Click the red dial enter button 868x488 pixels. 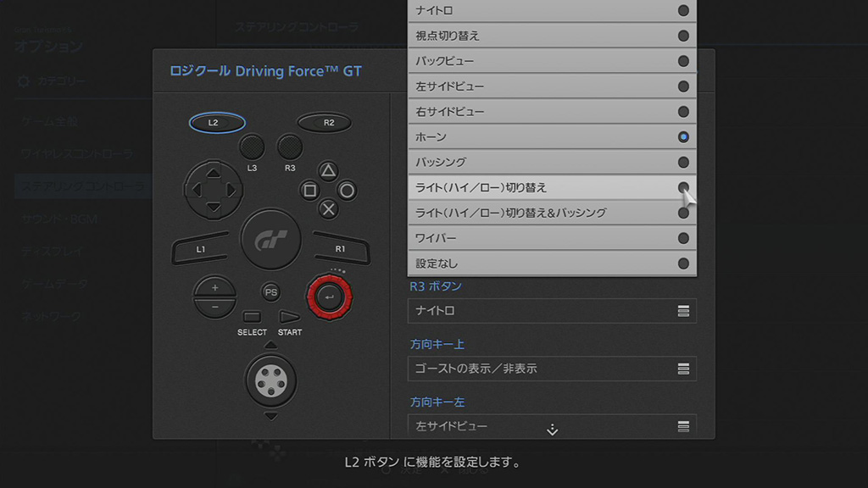pos(330,297)
